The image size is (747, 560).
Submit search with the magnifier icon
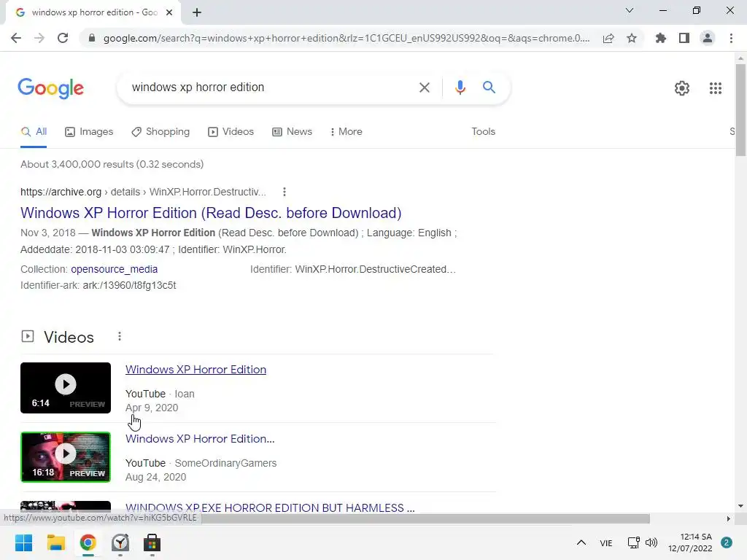489,87
